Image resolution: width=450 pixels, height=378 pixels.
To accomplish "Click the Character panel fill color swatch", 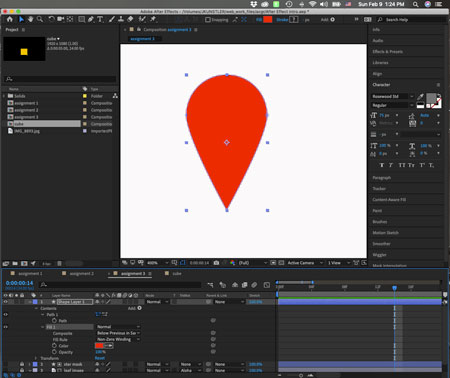I will coord(431,98).
